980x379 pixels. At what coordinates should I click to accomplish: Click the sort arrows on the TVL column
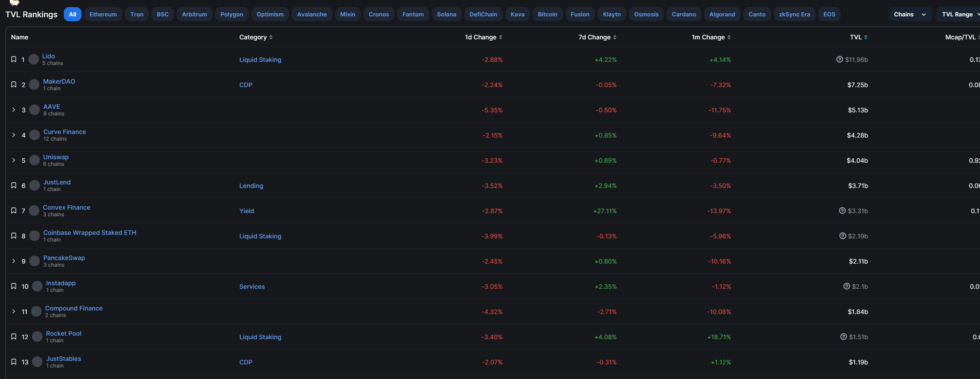(x=866, y=37)
